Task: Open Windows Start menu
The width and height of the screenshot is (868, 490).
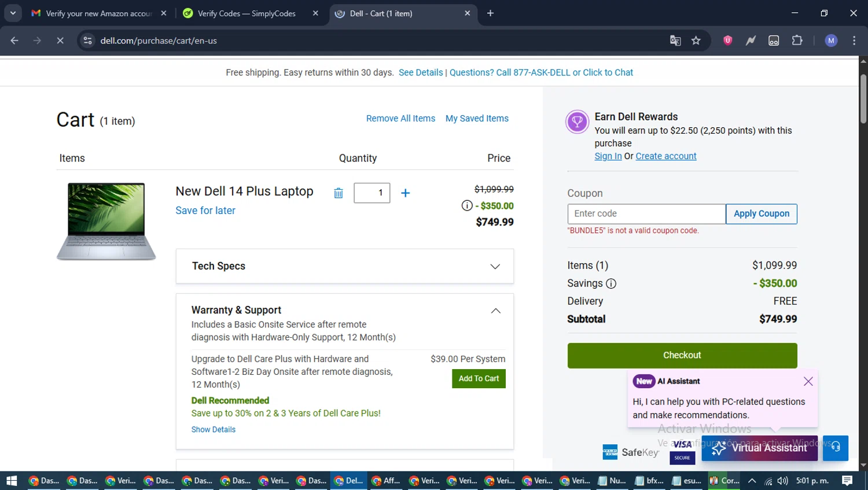Action: 12,481
